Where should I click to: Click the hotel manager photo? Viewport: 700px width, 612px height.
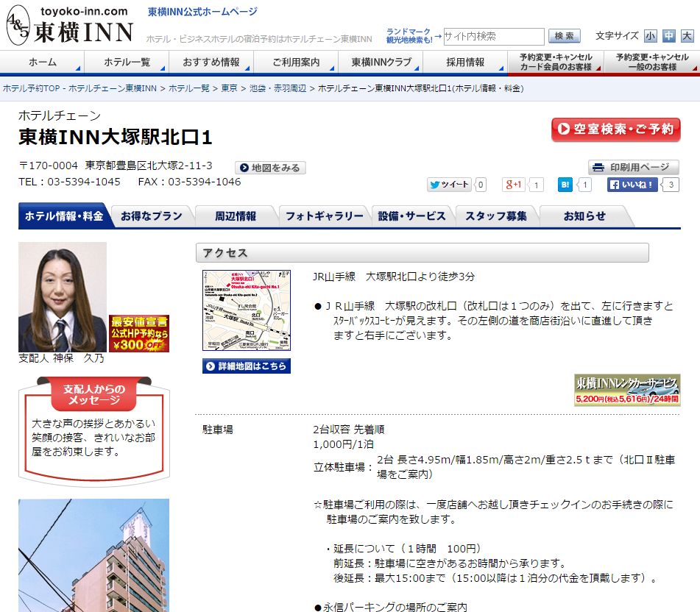pos(63,297)
